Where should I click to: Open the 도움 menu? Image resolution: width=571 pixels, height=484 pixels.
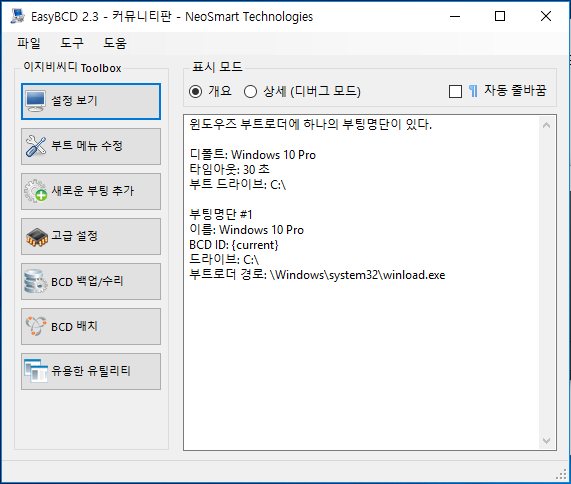point(115,43)
